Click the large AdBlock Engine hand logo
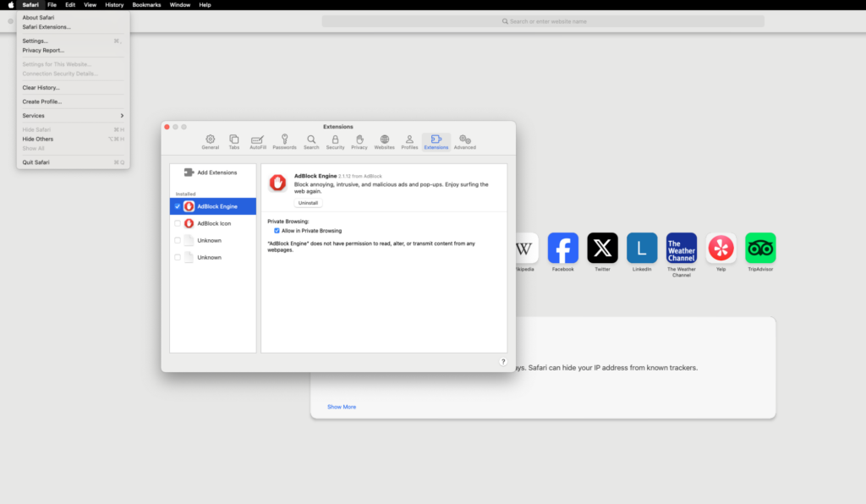Viewport: 866px width, 504px height. (x=277, y=183)
